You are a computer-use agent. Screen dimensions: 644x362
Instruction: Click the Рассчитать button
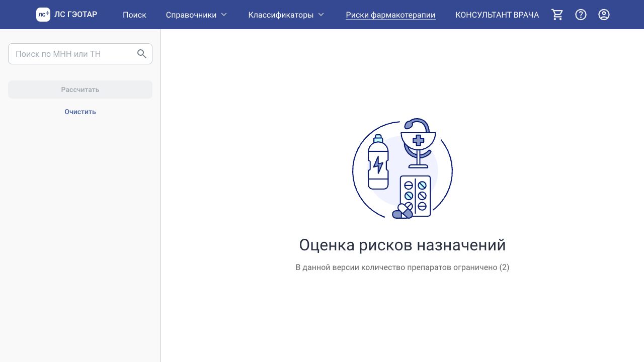coord(80,89)
